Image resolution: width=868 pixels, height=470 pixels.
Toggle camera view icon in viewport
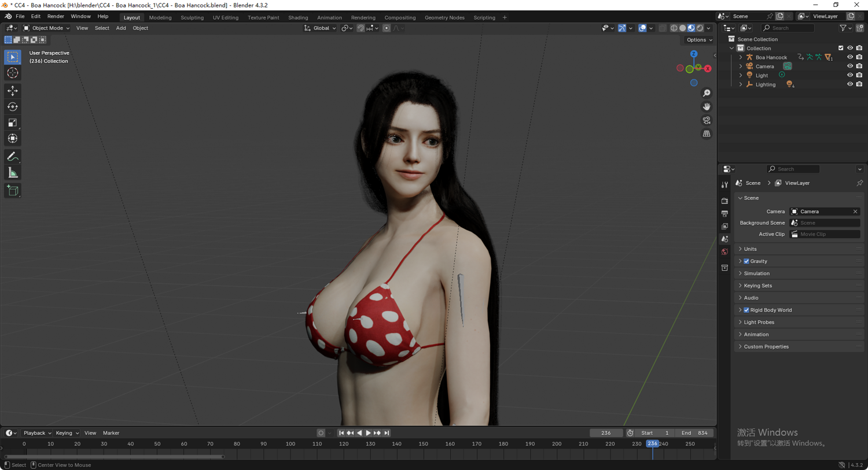707,120
